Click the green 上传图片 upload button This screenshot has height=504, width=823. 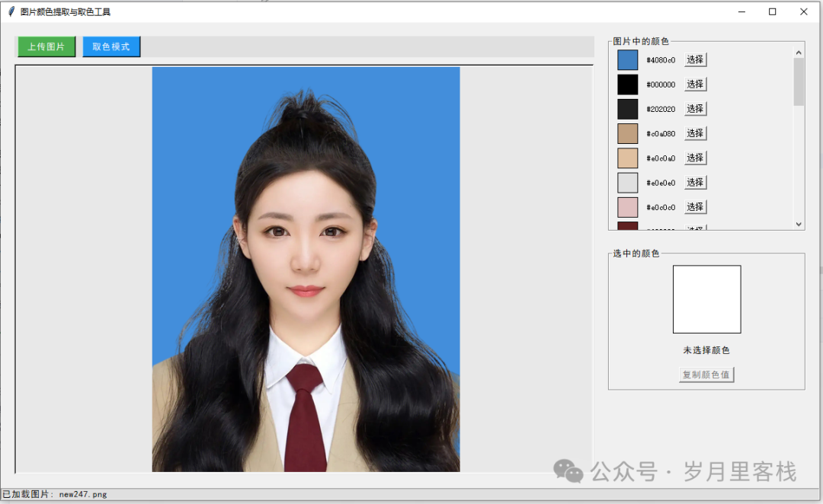click(46, 46)
